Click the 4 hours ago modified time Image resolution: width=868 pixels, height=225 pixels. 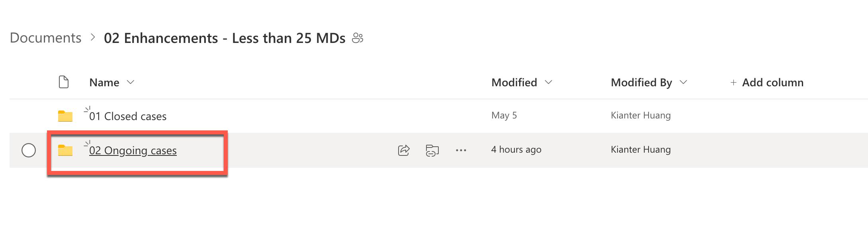[516, 149]
